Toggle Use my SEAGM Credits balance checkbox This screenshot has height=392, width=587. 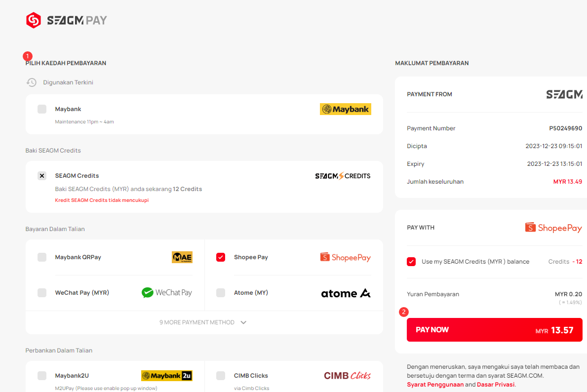click(411, 262)
